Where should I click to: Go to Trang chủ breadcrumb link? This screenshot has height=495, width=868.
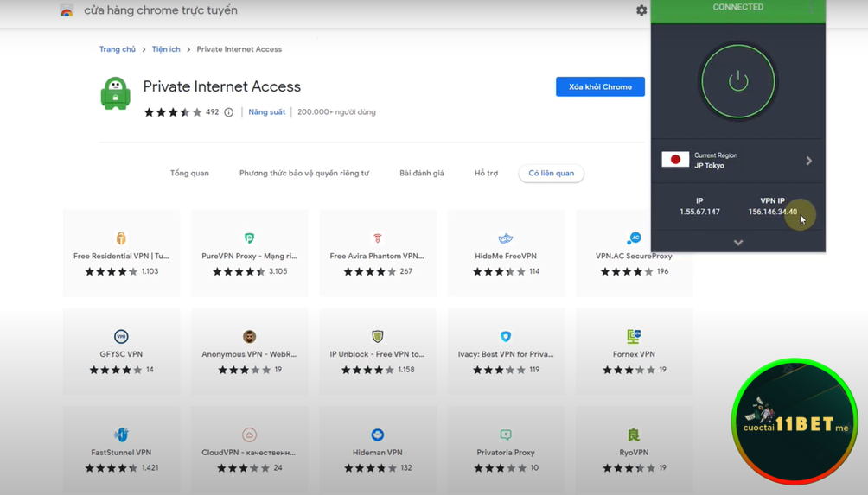tap(118, 49)
